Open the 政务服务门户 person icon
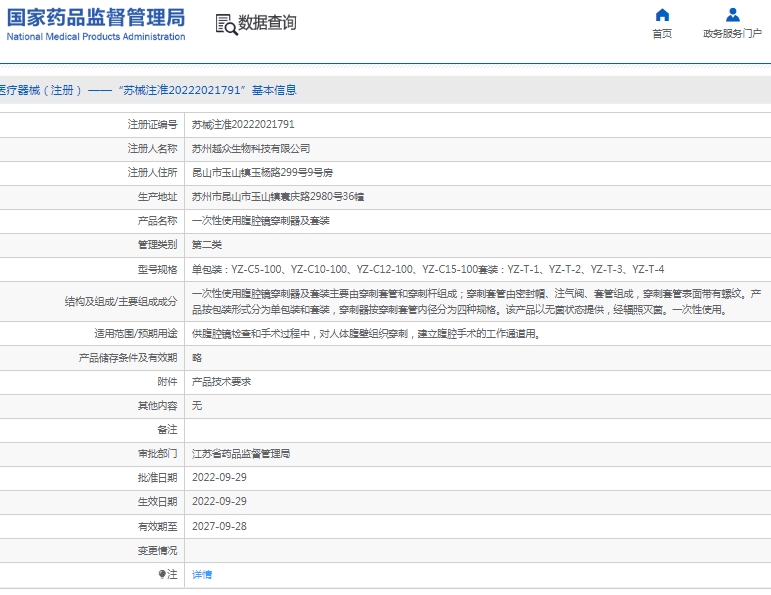 pos(733,15)
